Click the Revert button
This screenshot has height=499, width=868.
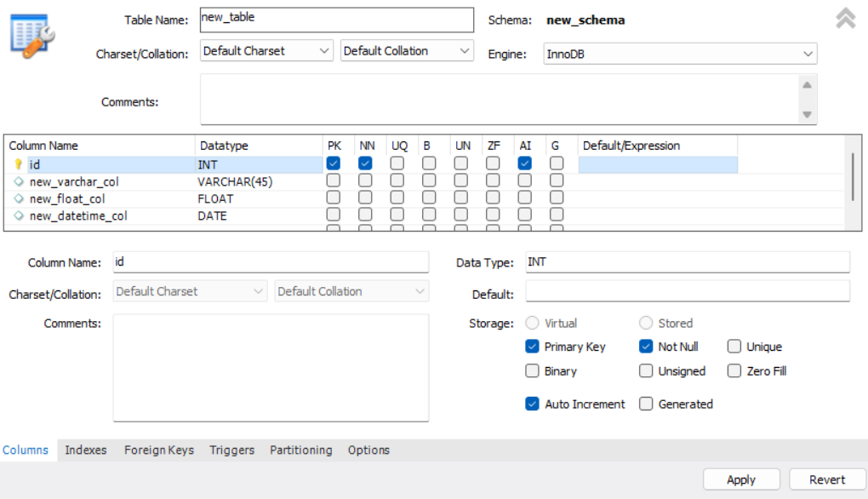click(x=827, y=479)
